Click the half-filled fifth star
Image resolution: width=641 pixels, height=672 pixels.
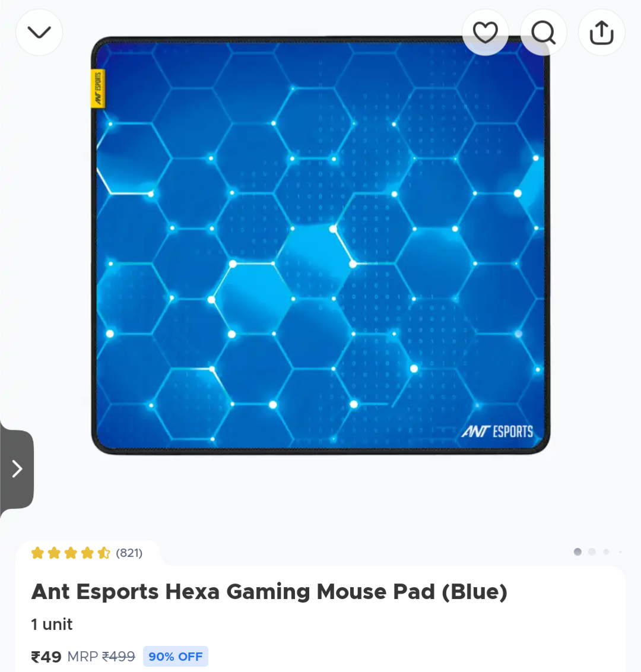(x=104, y=553)
